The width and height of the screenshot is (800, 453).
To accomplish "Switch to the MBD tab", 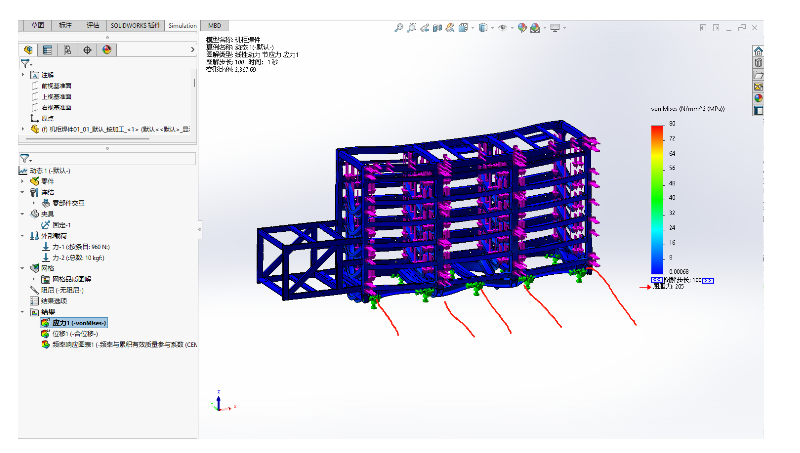I will tap(215, 25).
